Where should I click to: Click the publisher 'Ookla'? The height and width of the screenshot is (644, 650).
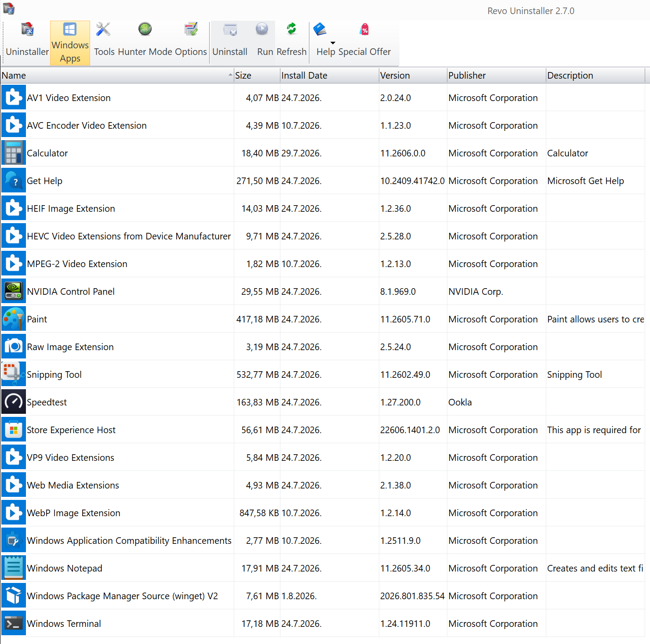[460, 402]
